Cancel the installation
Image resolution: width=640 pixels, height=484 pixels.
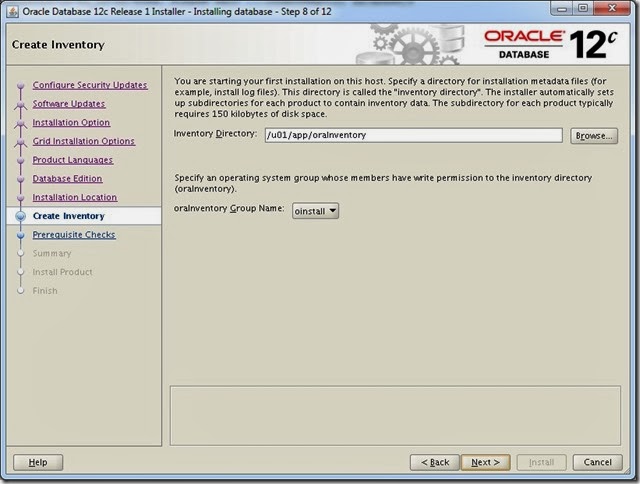pos(598,462)
